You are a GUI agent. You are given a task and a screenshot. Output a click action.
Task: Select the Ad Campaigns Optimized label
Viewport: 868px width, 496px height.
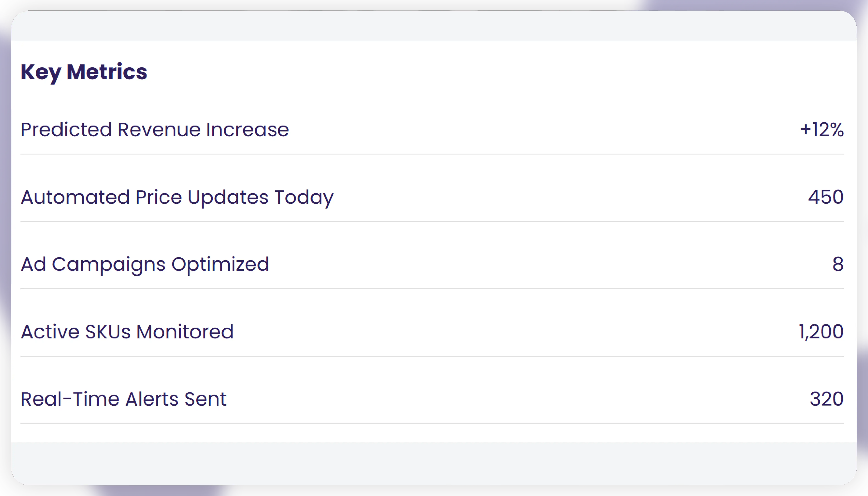point(145,264)
